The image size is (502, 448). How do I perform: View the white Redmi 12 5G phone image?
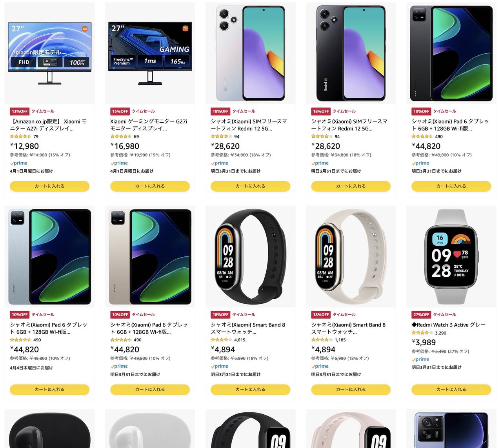tap(250, 53)
